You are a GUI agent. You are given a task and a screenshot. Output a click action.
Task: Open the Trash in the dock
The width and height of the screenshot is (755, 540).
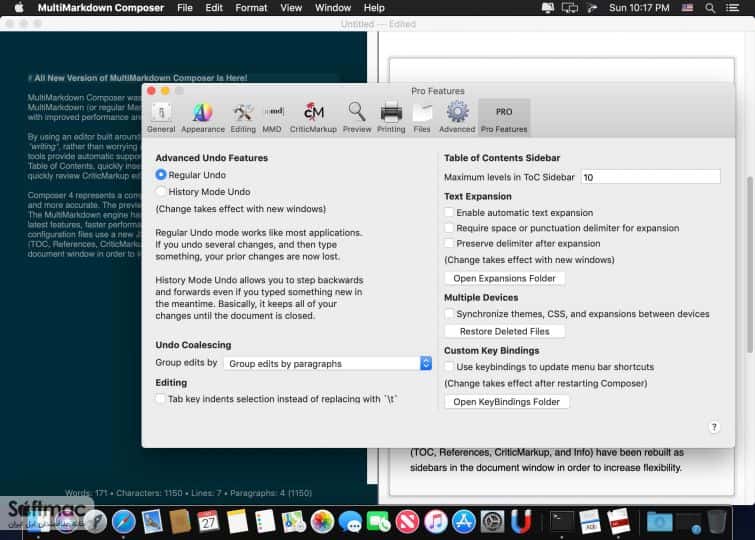716,522
